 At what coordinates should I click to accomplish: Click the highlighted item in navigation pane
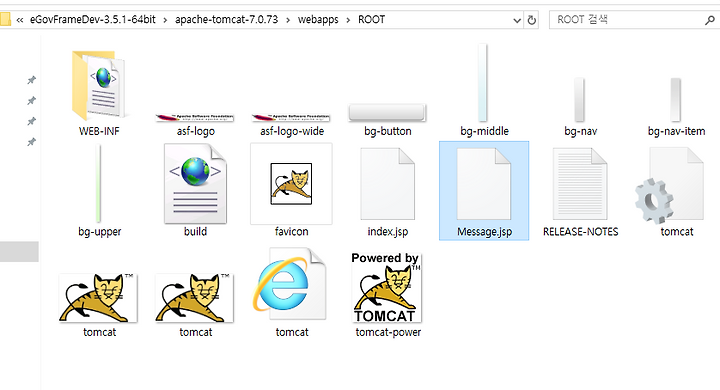tap(19, 252)
